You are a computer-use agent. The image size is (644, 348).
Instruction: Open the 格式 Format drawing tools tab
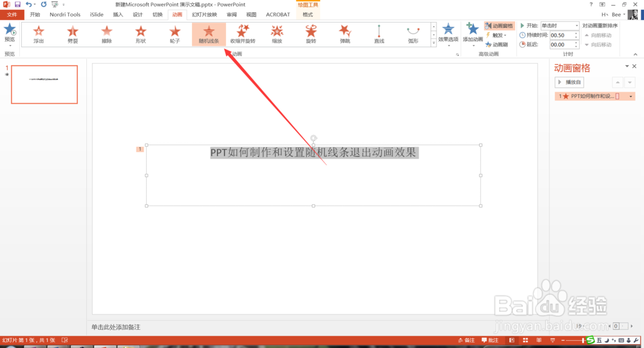point(308,15)
